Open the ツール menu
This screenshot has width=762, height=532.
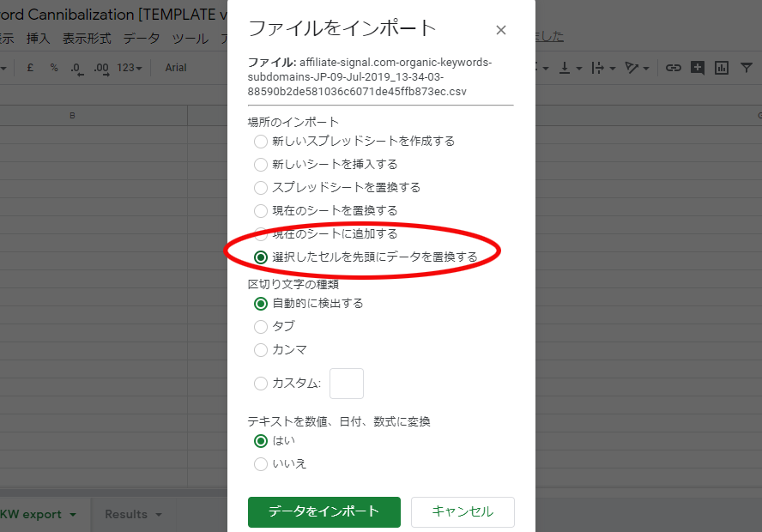coord(190,38)
